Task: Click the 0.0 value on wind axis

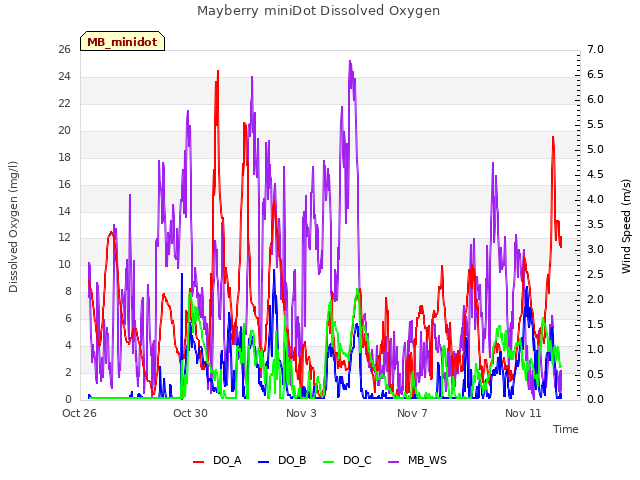Action: [x=595, y=399]
